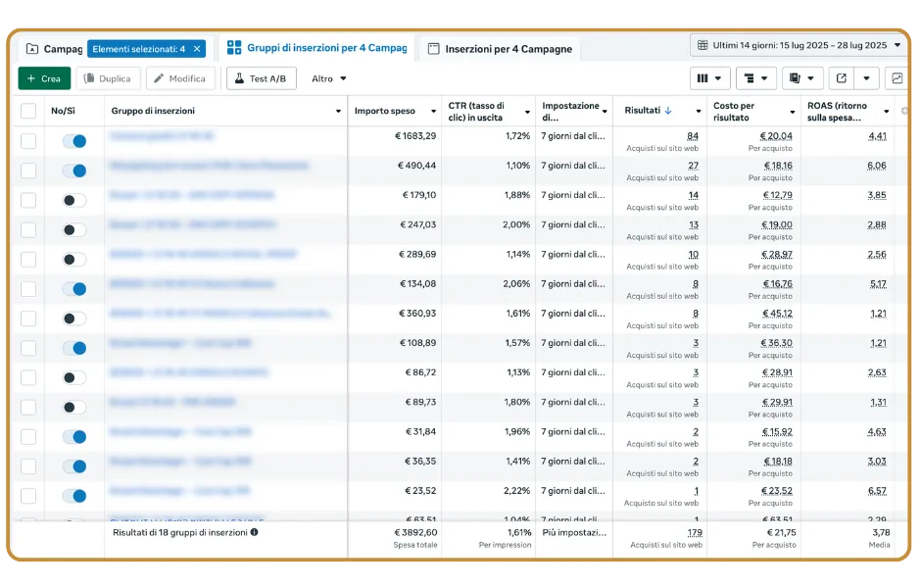Turn off the toggle in the €23,52 row
This screenshot has height=588, width=921.
[x=74, y=496]
